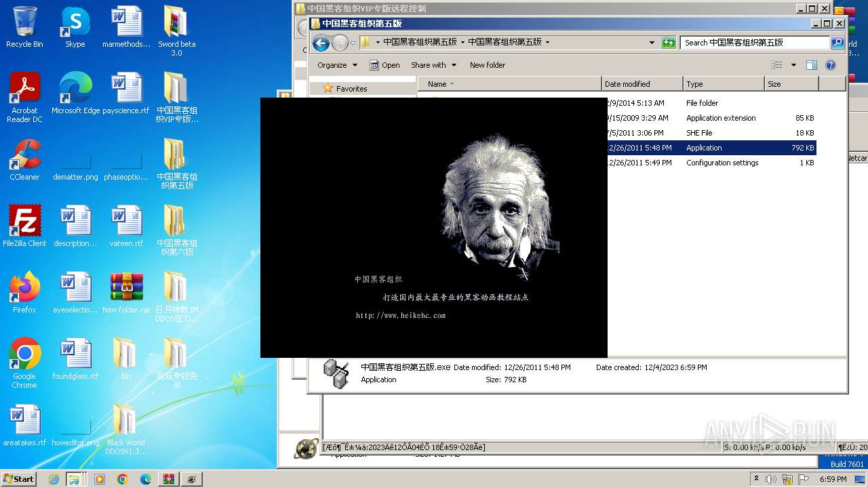This screenshot has width=868, height=488.
Task: Open the Recycle Bin desktop icon
Action: [x=24, y=27]
